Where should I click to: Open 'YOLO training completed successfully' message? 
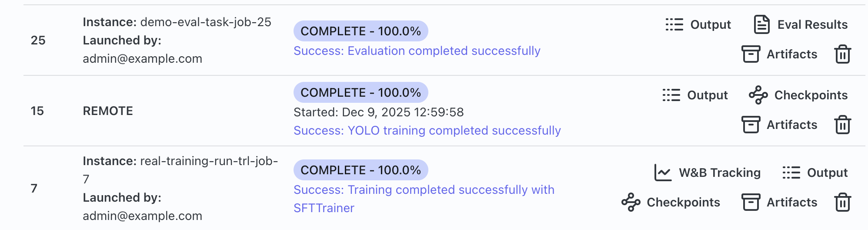pos(427,131)
